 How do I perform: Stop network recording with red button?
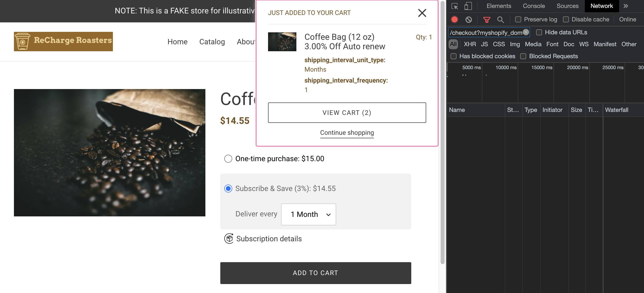pyautogui.click(x=455, y=19)
